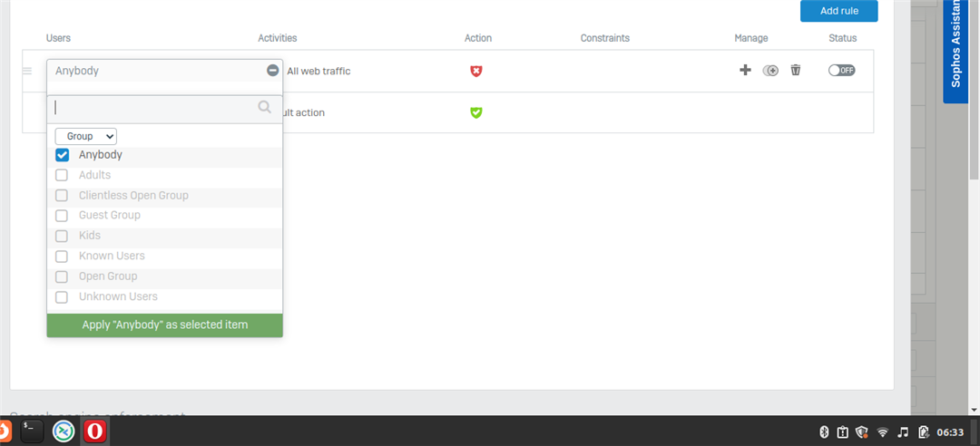Check the Adults group checkbox

click(x=62, y=175)
